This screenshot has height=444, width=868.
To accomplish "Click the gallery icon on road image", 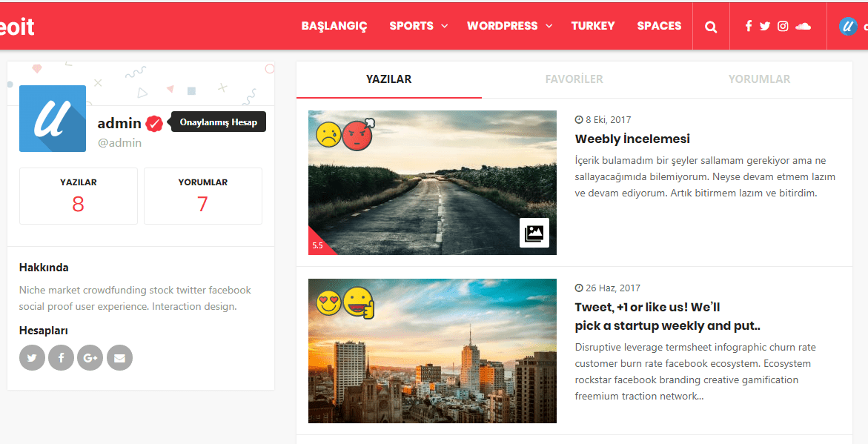I will 534,233.
